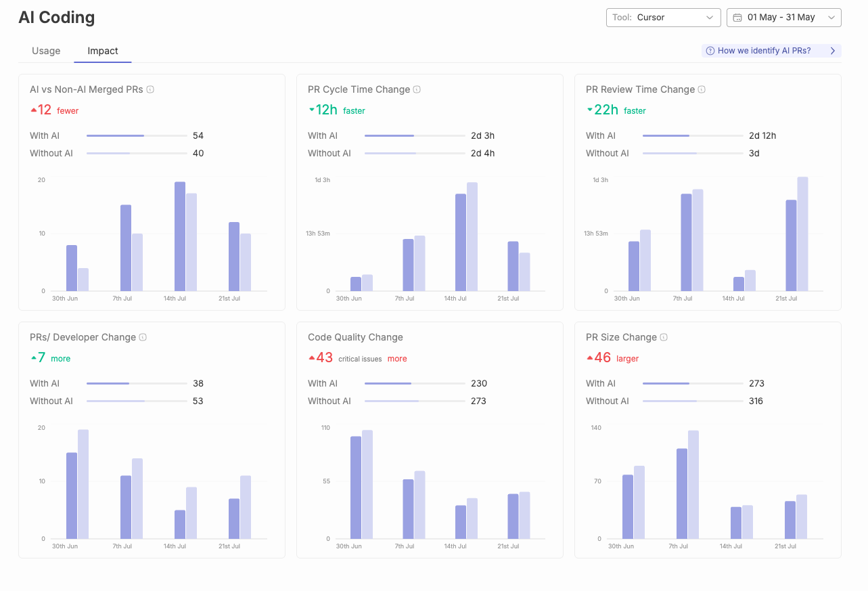Click info icon next to PR Review Time Change
The width and height of the screenshot is (868, 591).
coord(702,89)
